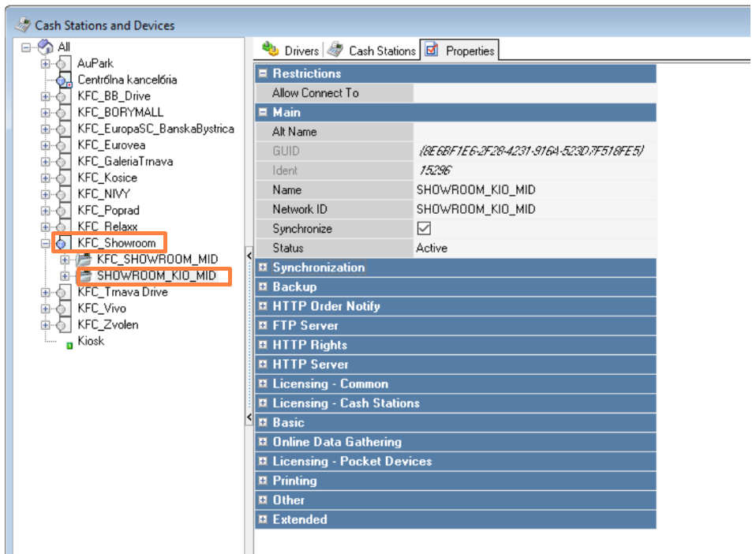Click the Centrálna kancelária node icon
The image size is (756, 554).
pyautogui.click(x=63, y=80)
